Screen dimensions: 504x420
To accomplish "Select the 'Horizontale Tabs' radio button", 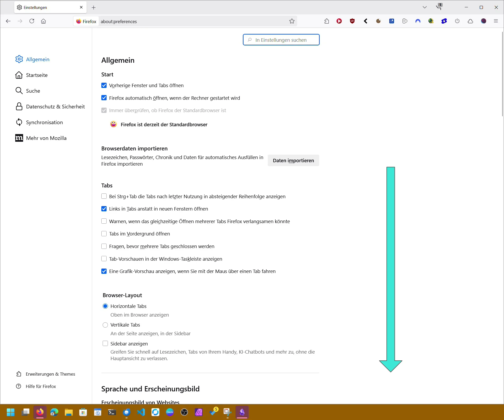I will (x=105, y=306).
